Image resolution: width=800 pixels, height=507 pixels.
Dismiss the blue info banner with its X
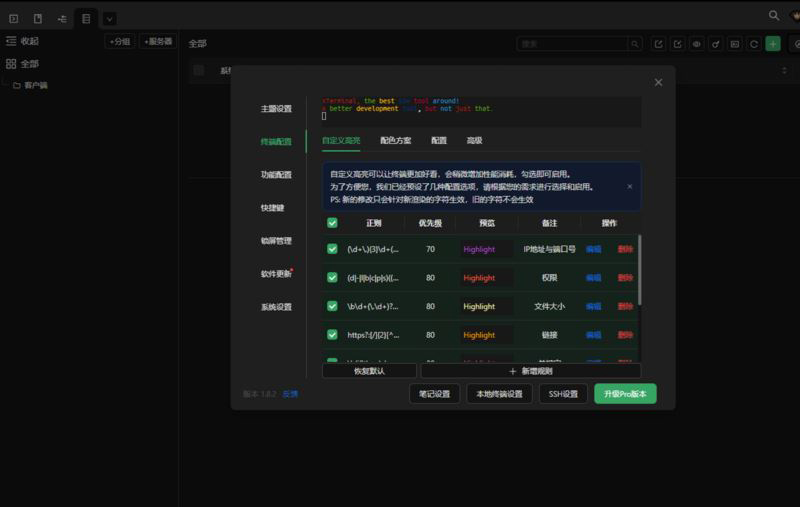pyautogui.click(x=629, y=186)
